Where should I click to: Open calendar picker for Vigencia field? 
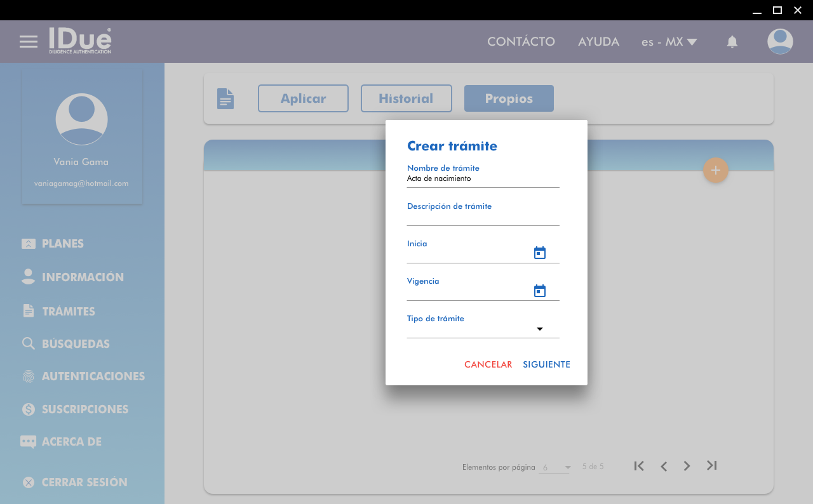click(540, 291)
